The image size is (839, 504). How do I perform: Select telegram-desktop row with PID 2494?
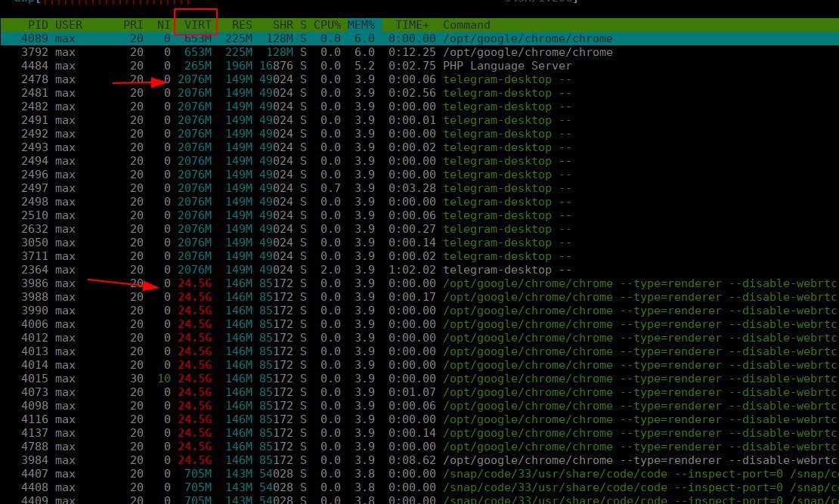coord(419,161)
